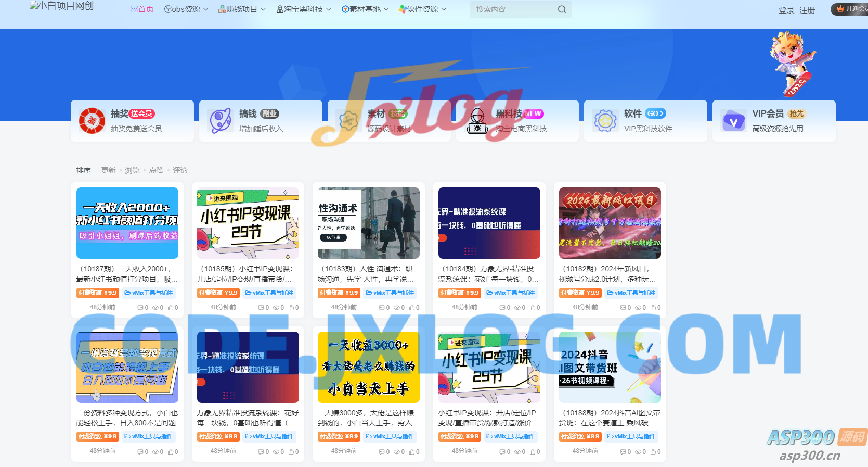Click thumbs-up icon under (10182期) card
The width and height of the screenshot is (868, 467).
click(x=653, y=308)
